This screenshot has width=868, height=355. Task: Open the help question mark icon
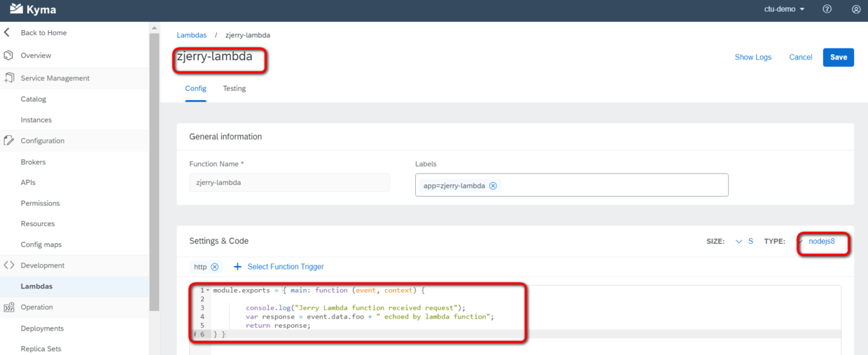click(x=827, y=9)
